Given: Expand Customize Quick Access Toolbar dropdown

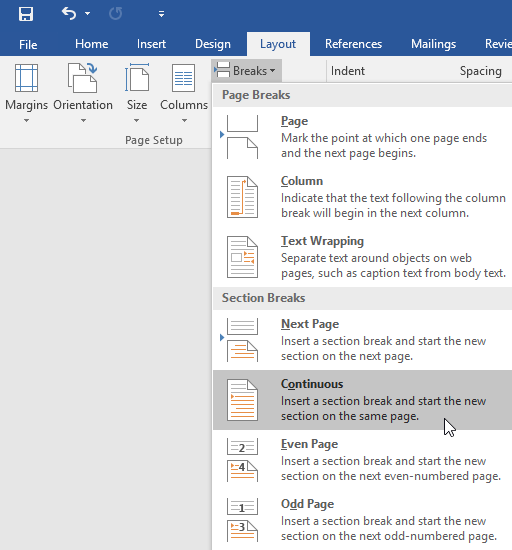Looking at the screenshot, I should [x=161, y=14].
